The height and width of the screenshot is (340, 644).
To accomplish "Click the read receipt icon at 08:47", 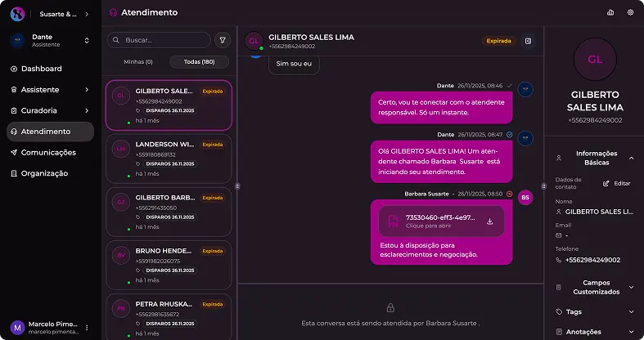I will (x=510, y=135).
